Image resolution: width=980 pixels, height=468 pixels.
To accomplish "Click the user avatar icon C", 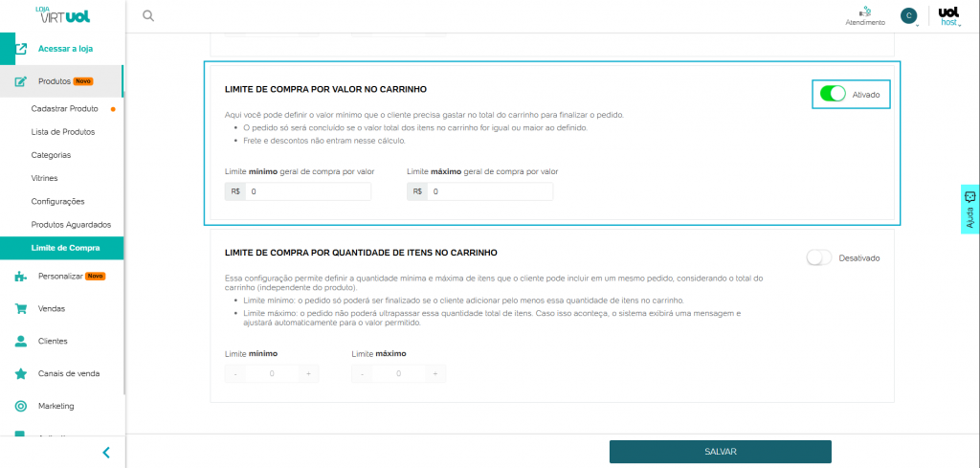I will coord(908,15).
